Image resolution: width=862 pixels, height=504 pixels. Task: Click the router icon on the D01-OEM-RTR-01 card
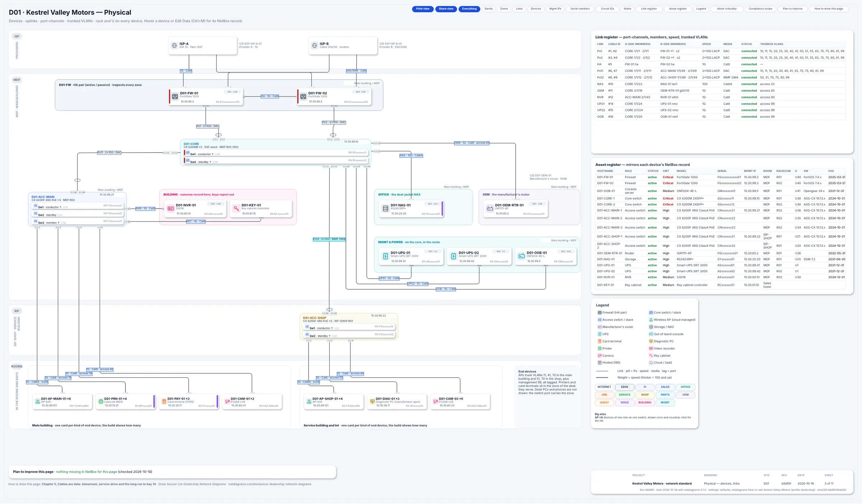pos(490,209)
